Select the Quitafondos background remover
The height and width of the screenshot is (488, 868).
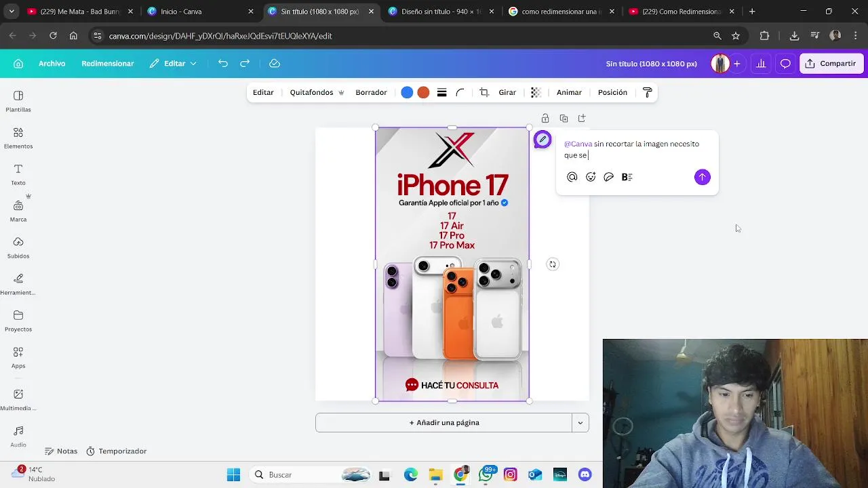pos(317,92)
